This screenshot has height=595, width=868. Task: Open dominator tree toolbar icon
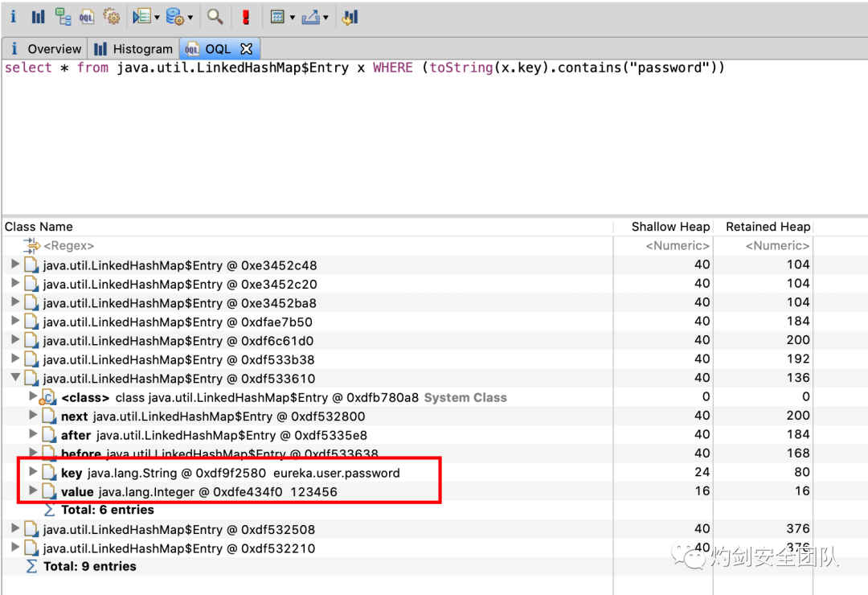63,17
